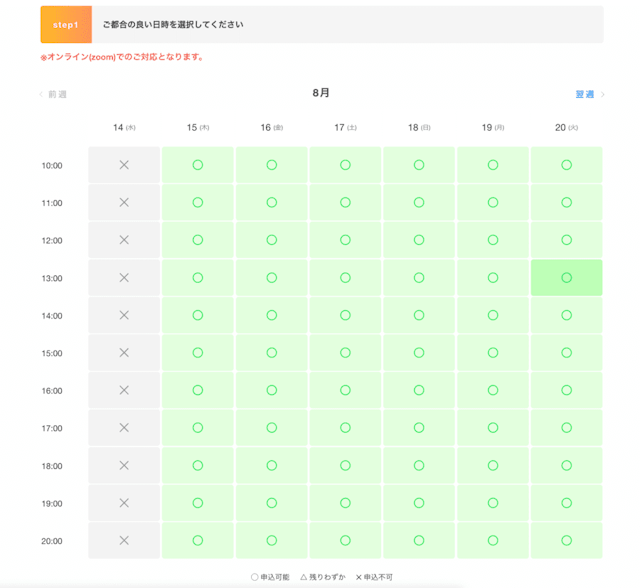This screenshot has width=640, height=588.
Task: Select the 20:00 slot on the 15th
Action: 198,540
